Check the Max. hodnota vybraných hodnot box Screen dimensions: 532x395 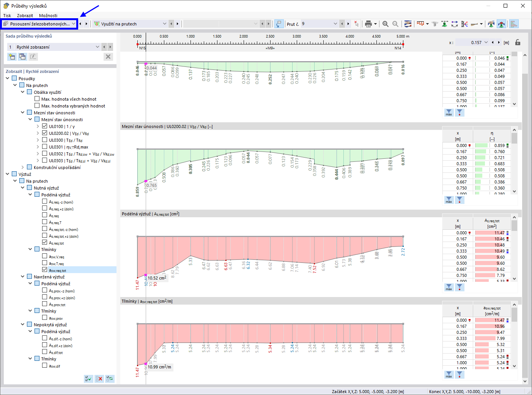37,106
